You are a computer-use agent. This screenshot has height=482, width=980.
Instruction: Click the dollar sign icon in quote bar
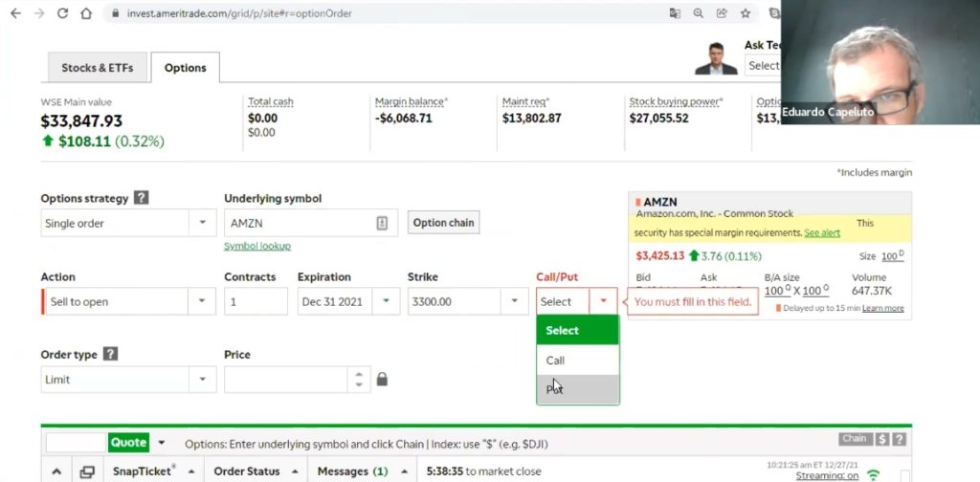[x=881, y=440]
